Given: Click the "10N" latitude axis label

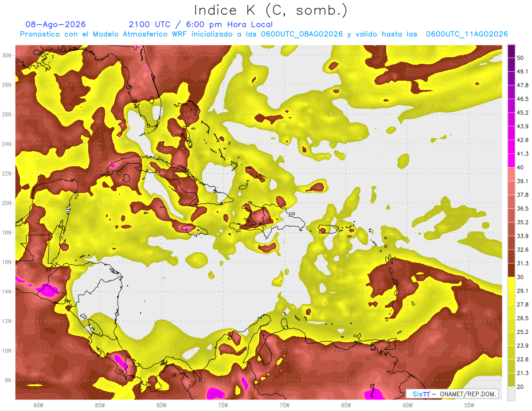Looking at the screenshot, I should (7, 351).
